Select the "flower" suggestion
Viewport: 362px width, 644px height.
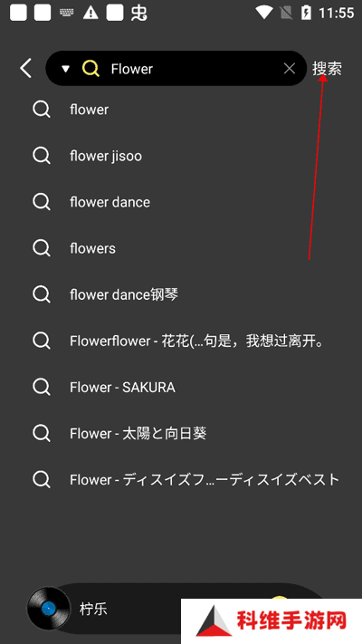coord(181,110)
